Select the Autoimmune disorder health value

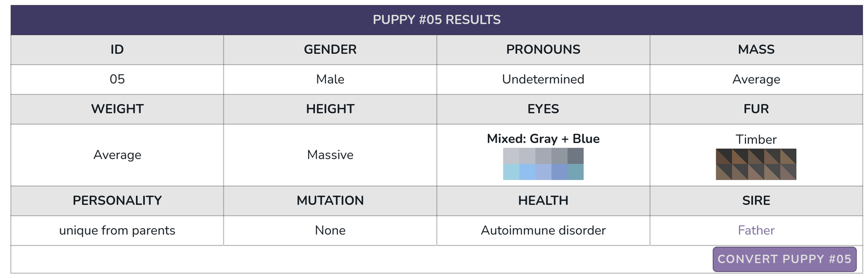pos(543,230)
